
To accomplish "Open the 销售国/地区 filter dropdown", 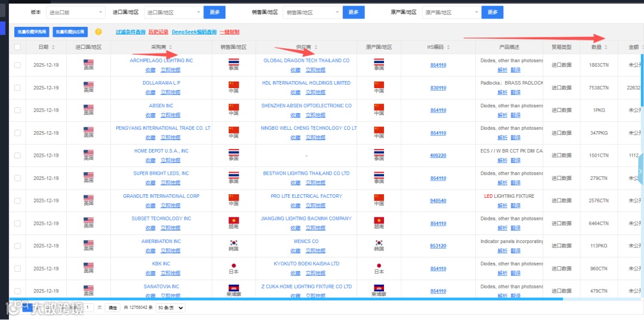I will 312,13.
